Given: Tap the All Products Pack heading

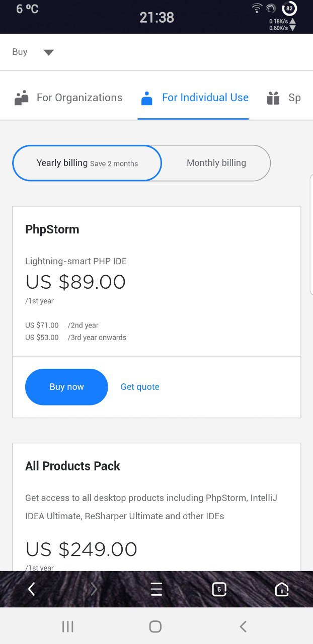Looking at the screenshot, I should [72, 466].
